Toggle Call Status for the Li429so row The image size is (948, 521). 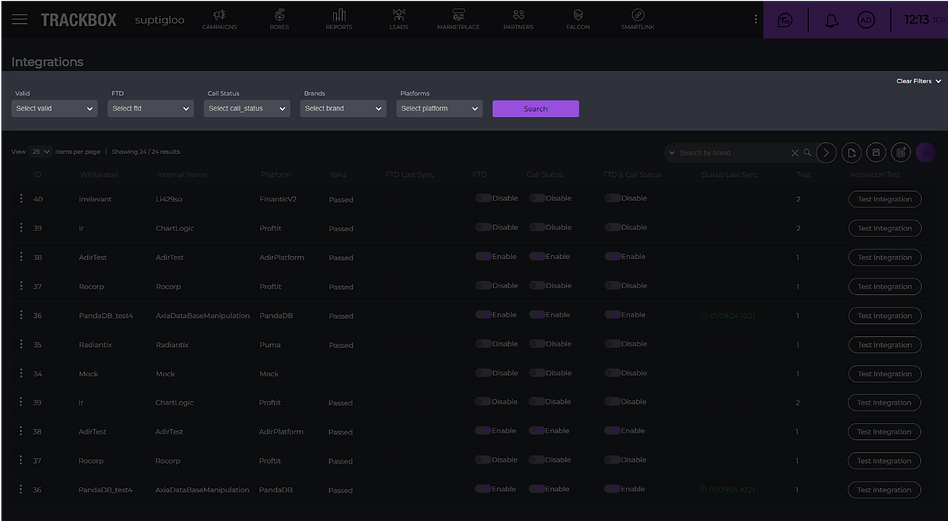pyautogui.click(x=537, y=198)
